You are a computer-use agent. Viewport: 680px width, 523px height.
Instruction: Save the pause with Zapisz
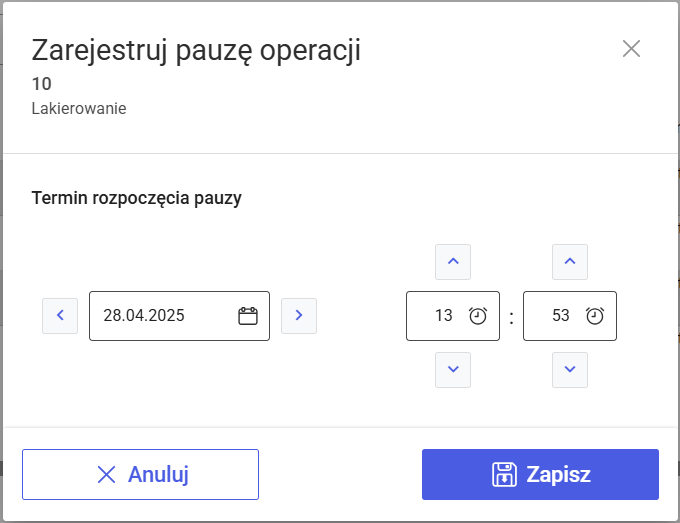(x=540, y=474)
